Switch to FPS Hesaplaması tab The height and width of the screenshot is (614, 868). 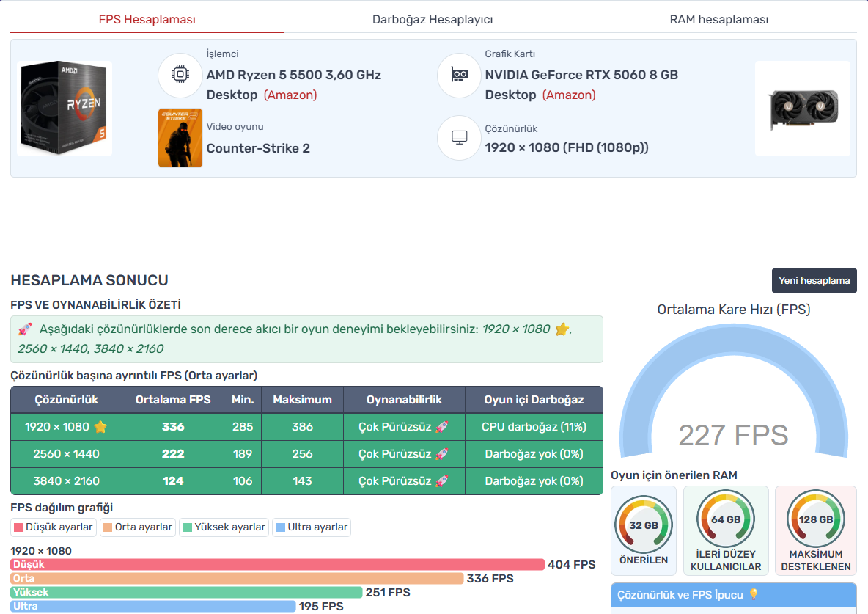click(x=147, y=19)
